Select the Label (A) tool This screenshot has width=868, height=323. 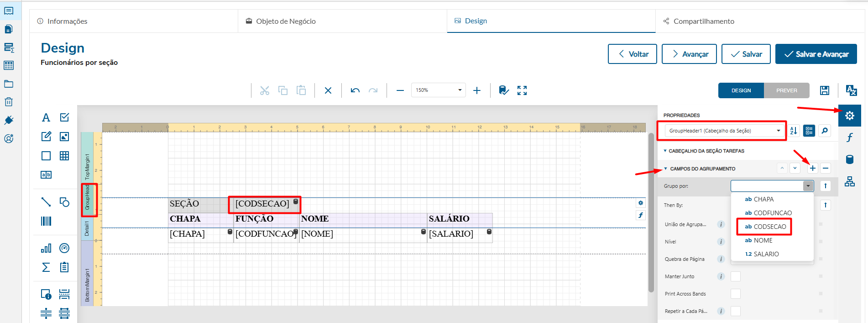click(46, 118)
